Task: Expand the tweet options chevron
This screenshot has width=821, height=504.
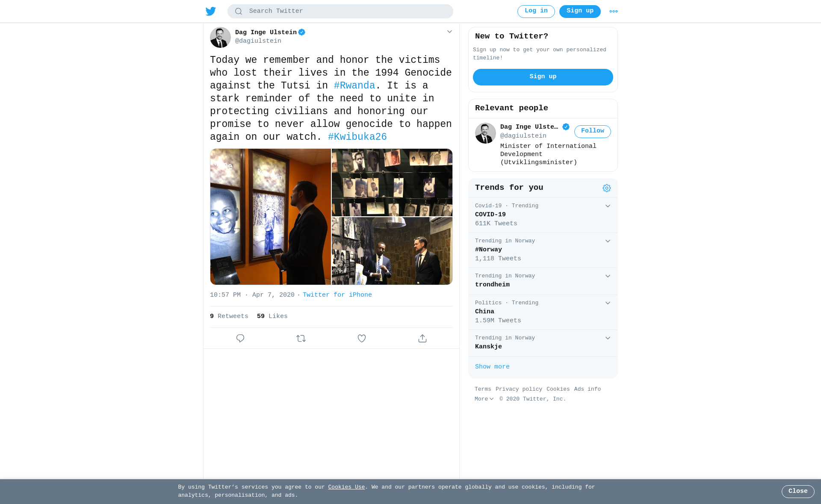Action: [449, 32]
